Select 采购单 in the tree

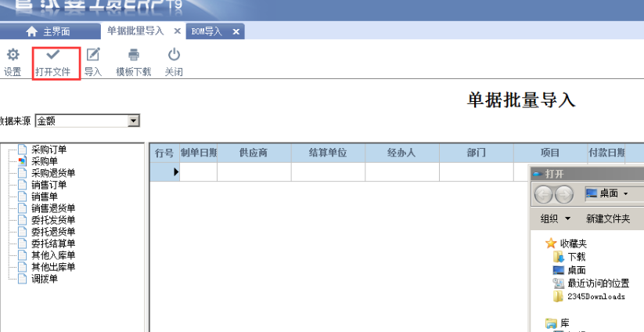click(45, 161)
